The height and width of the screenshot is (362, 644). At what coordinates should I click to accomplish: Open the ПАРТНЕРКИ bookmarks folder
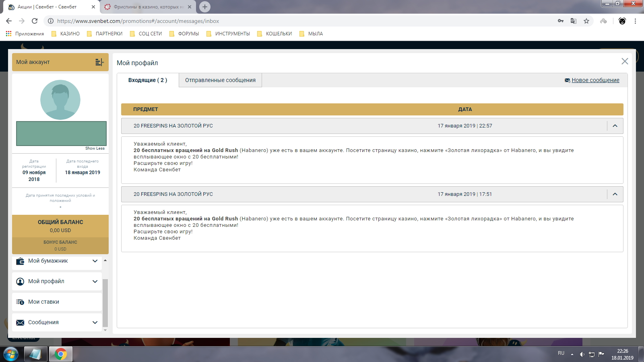pyautogui.click(x=105, y=34)
